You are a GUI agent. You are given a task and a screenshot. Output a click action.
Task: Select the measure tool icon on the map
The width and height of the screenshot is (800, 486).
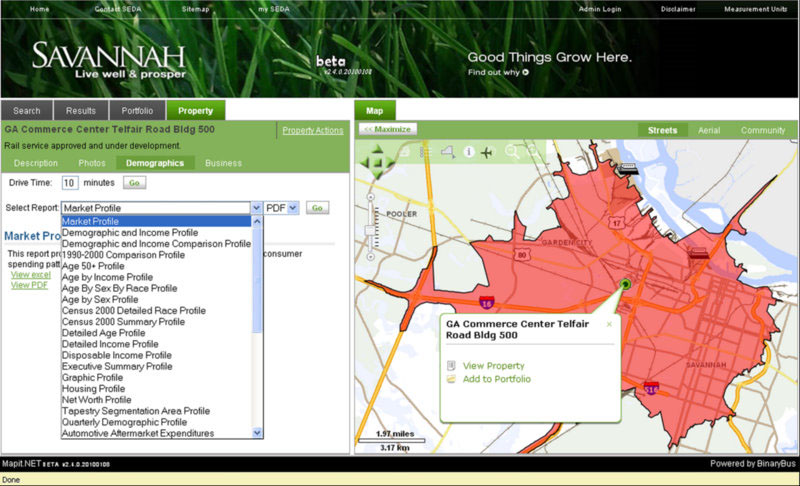(x=447, y=151)
